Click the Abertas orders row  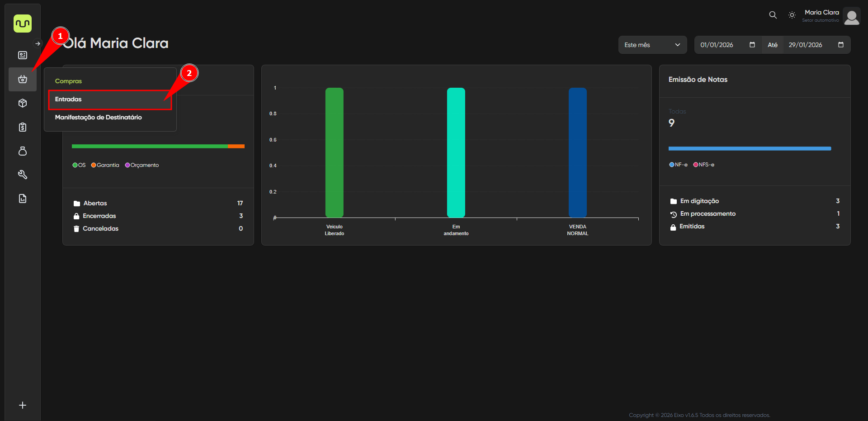[x=158, y=203]
